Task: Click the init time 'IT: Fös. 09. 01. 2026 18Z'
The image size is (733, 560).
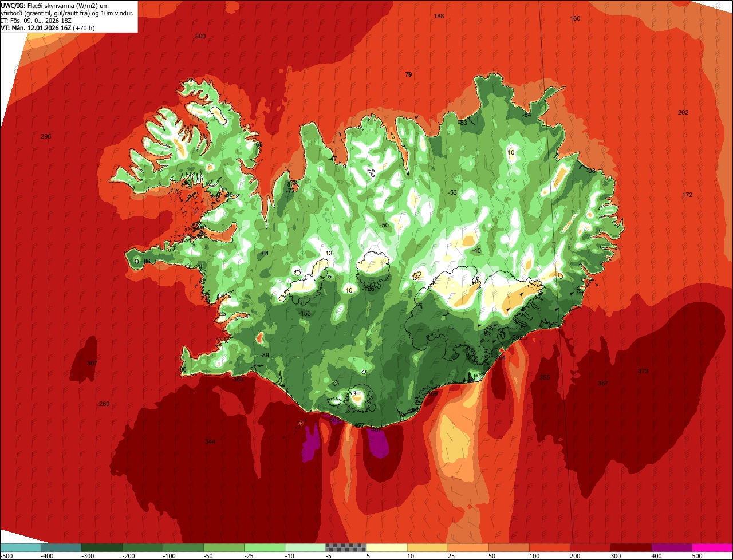Action: (x=37, y=20)
